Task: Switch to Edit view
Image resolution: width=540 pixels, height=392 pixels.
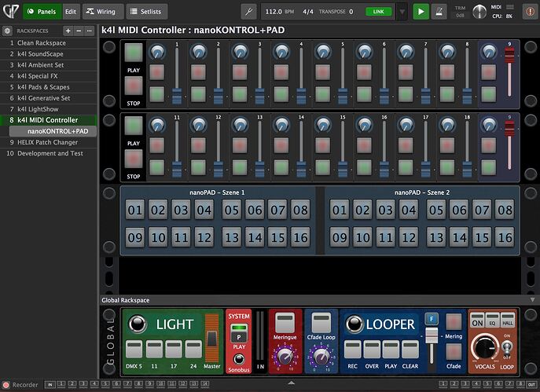Action: [x=71, y=12]
